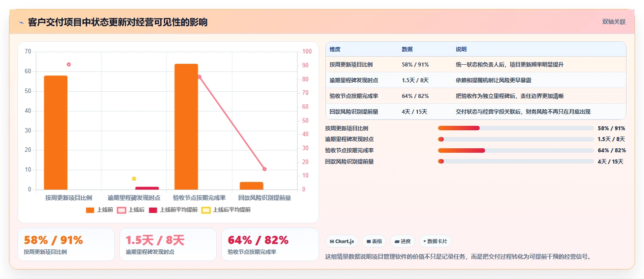The image size is (644, 279).
Task: Click the diamond icon in 数据卡片 tag
Action: pos(425,241)
